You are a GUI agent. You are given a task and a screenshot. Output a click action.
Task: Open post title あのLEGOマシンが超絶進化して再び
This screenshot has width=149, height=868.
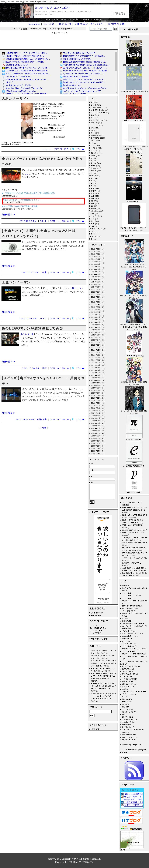tap(32, 328)
